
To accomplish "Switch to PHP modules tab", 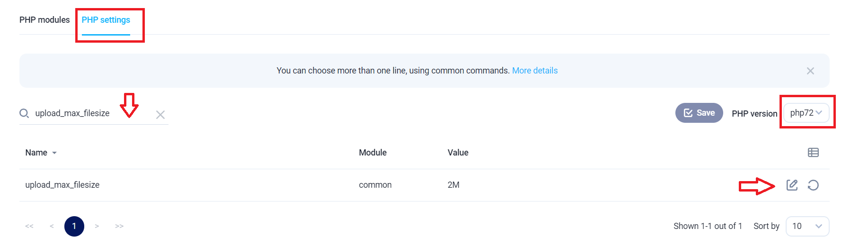I will coord(44,20).
